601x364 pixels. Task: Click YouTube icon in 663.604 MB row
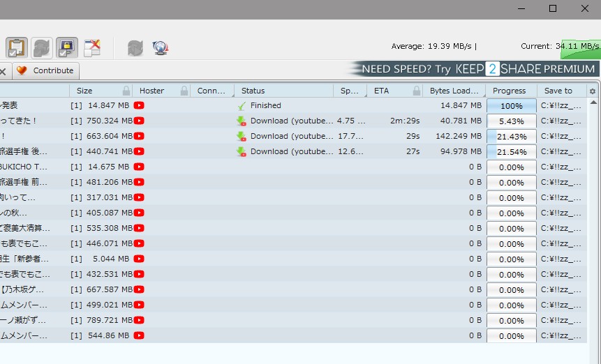click(139, 136)
